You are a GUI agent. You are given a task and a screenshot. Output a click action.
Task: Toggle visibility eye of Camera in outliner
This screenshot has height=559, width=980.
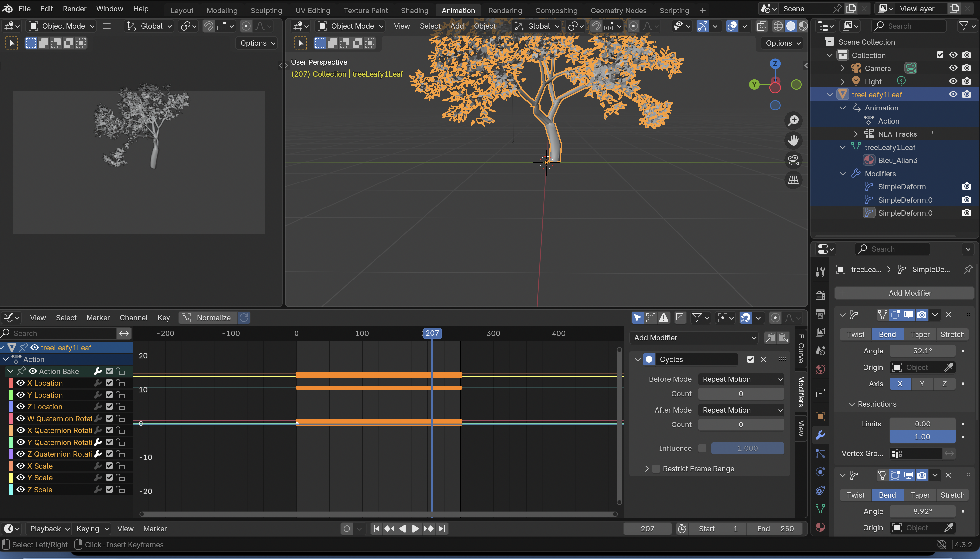[x=953, y=68]
